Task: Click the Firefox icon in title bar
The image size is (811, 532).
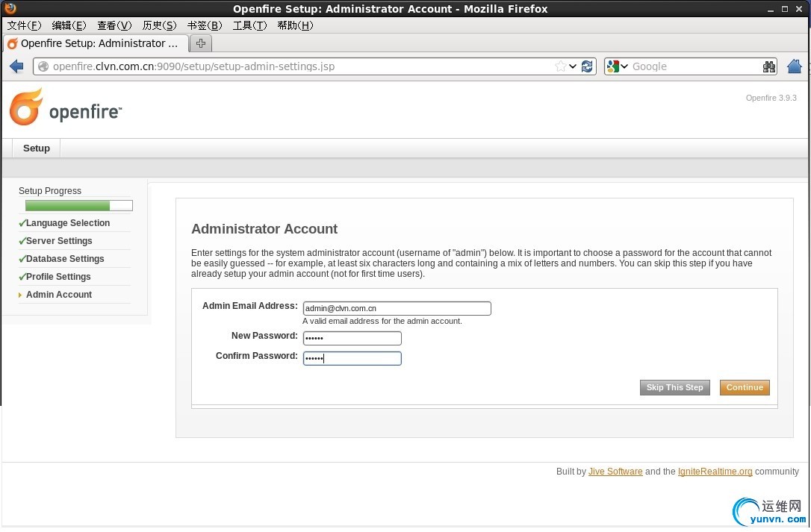Action: (10, 8)
